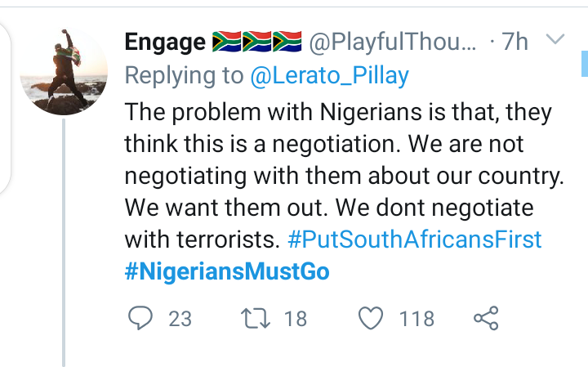Click the South African flag emojis in name

[256, 41]
